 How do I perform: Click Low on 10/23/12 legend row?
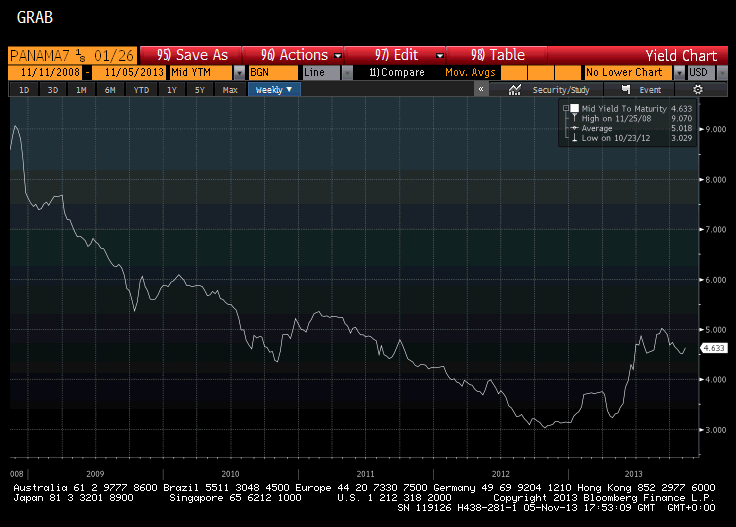click(631, 138)
